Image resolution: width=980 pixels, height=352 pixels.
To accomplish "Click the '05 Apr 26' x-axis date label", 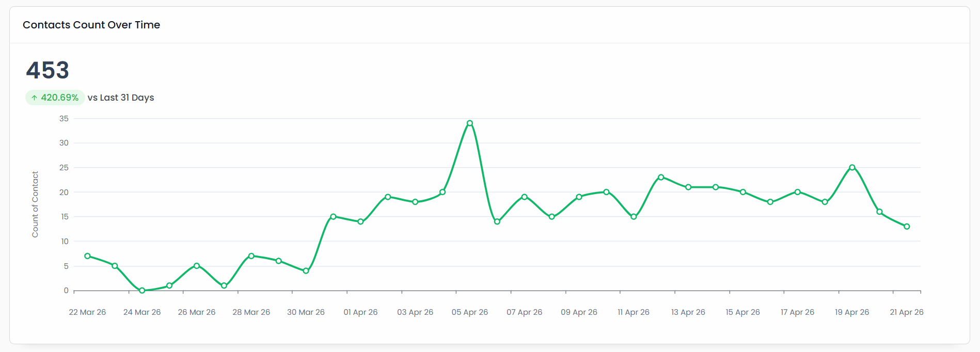I will [470, 312].
